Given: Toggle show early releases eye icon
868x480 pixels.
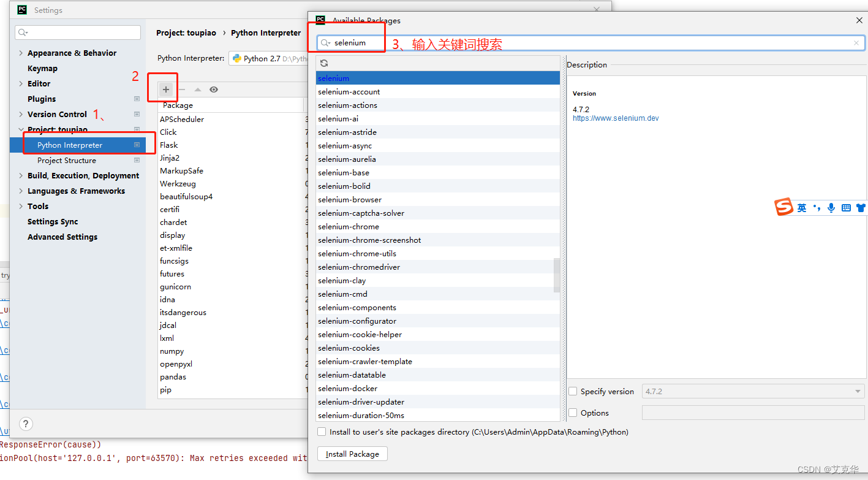Looking at the screenshot, I should click(x=214, y=90).
